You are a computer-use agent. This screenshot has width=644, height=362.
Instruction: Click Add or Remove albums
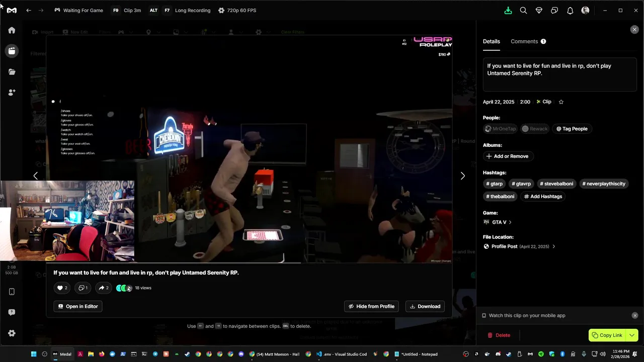[507, 156]
